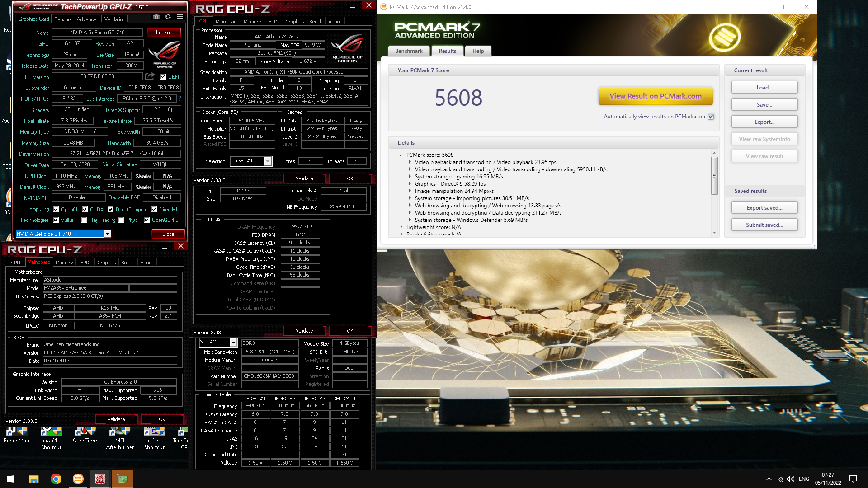Collapse the PCMark score: 5608 tree node
Image resolution: width=868 pixels, height=488 pixels.
point(401,155)
